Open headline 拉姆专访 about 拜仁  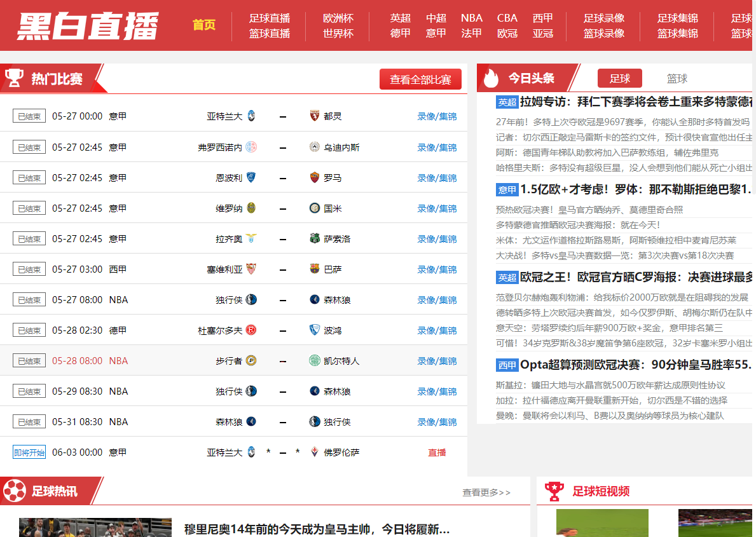(x=636, y=102)
